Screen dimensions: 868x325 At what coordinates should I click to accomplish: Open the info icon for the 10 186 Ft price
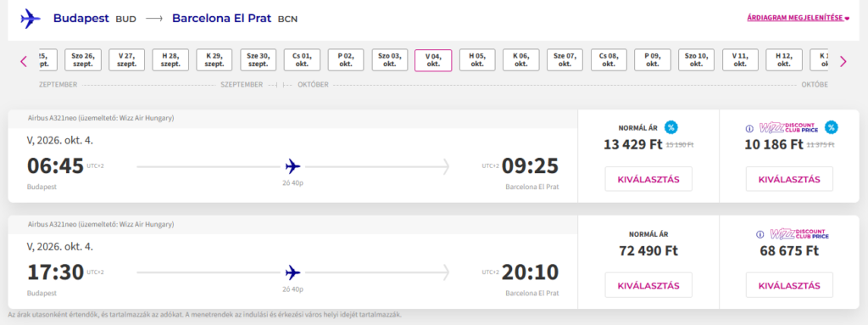pyautogui.click(x=750, y=128)
